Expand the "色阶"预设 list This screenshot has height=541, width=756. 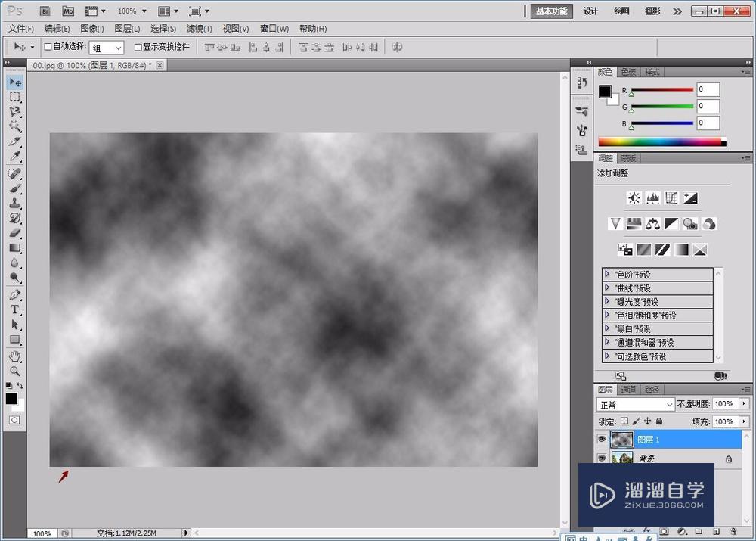click(607, 275)
